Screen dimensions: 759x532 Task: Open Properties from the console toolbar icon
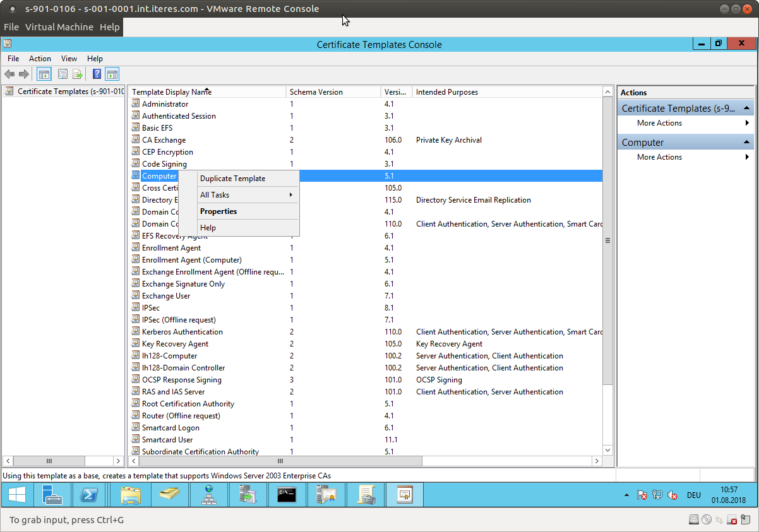[x=63, y=74]
